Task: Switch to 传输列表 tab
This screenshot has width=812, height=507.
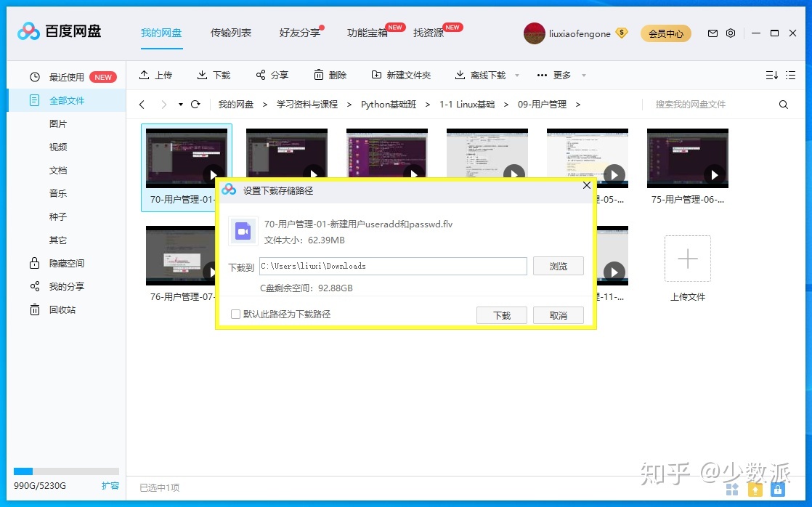Action: (x=230, y=33)
